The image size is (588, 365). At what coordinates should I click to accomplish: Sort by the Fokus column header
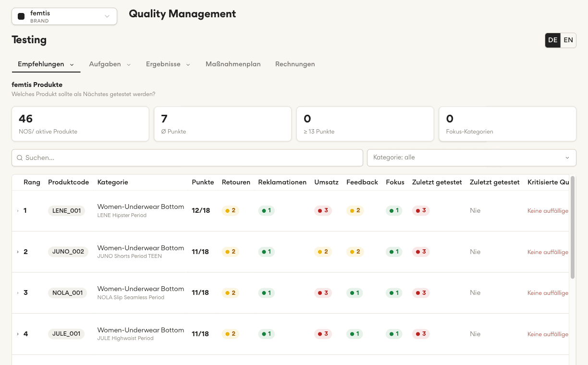pyautogui.click(x=395, y=182)
